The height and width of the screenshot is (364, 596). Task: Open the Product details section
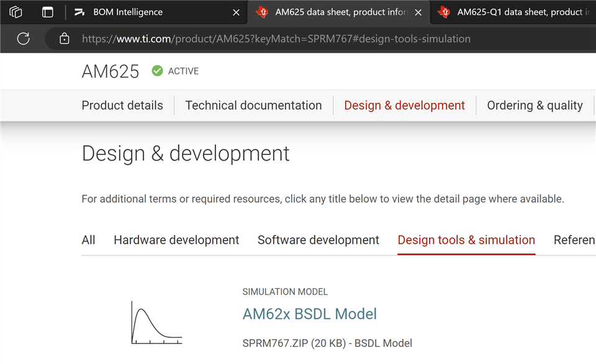click(122, 105)
